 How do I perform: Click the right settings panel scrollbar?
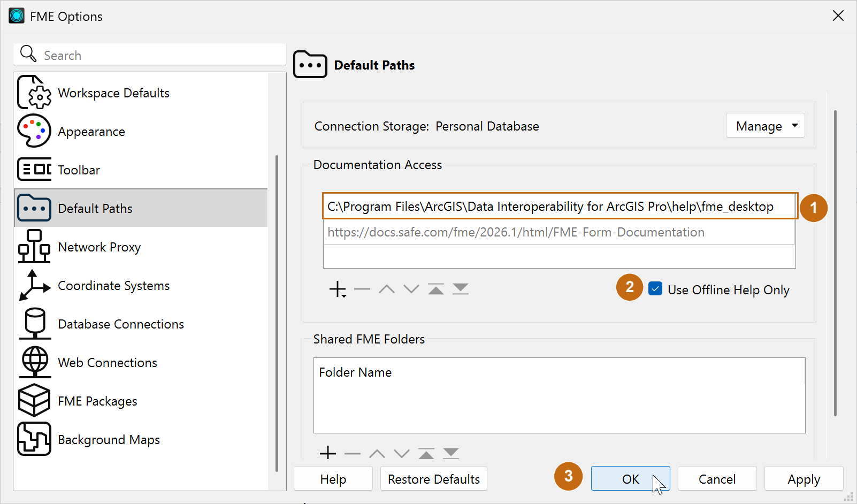[x=835, y=263]
